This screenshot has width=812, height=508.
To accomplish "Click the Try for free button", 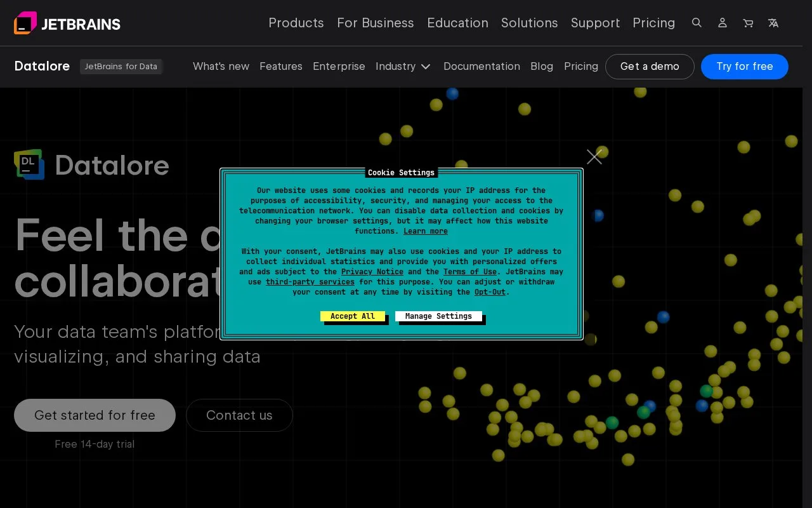I will click(x=745, y=67).
